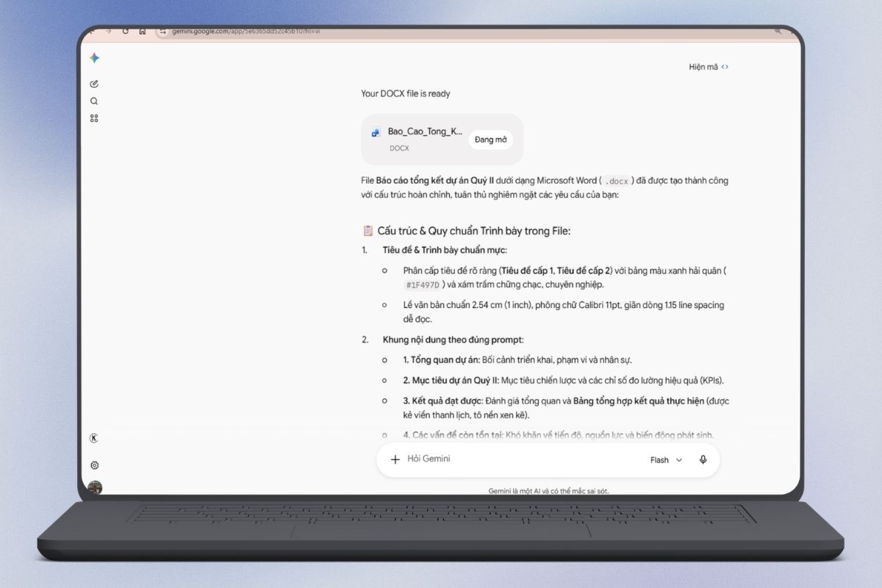The image size is (882, 588).
Task: Click the DOCX label under the file name
Action: 399,148
